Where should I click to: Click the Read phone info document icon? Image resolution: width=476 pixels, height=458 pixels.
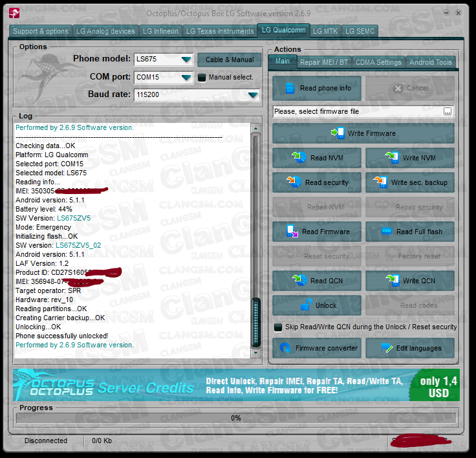[290, 88]
